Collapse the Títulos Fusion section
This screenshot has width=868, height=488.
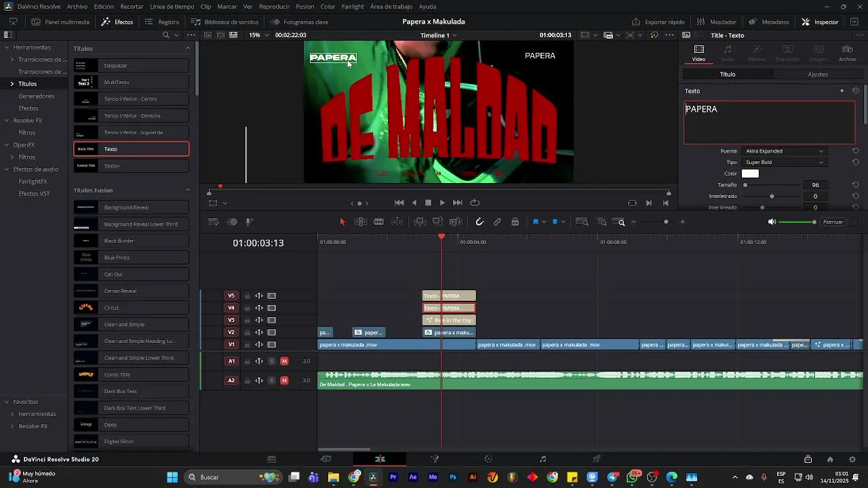click(188, 190)
